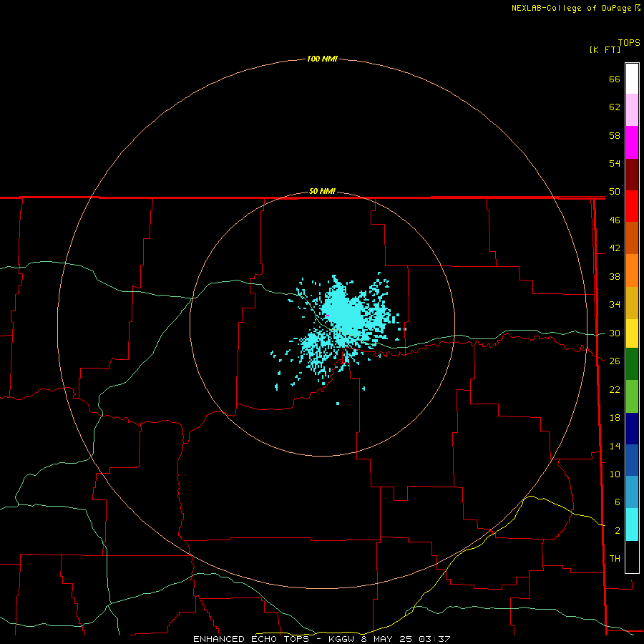Click the legend value '42'
The image size is (644, 644).
[x=615, y=248]
